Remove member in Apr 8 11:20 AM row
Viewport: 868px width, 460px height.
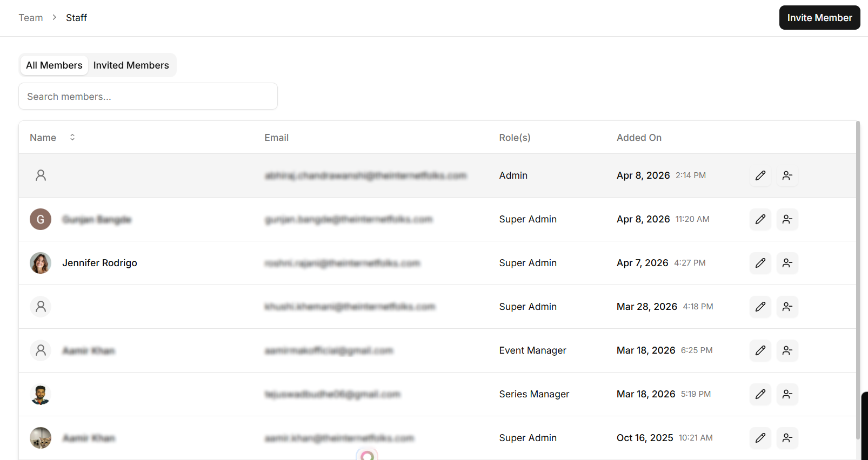787,219
